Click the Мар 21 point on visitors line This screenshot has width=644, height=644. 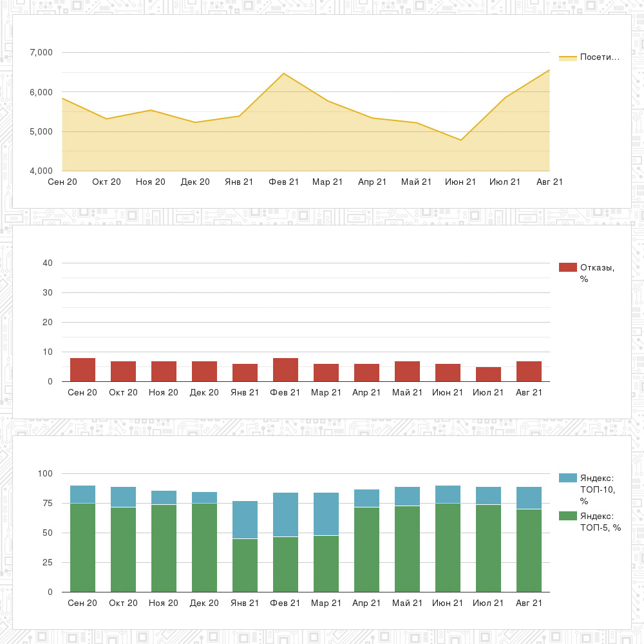point(328,101)
